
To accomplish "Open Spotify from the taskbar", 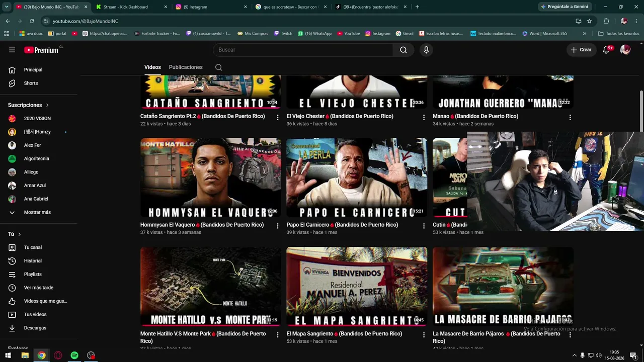I will tap(74, 355).
